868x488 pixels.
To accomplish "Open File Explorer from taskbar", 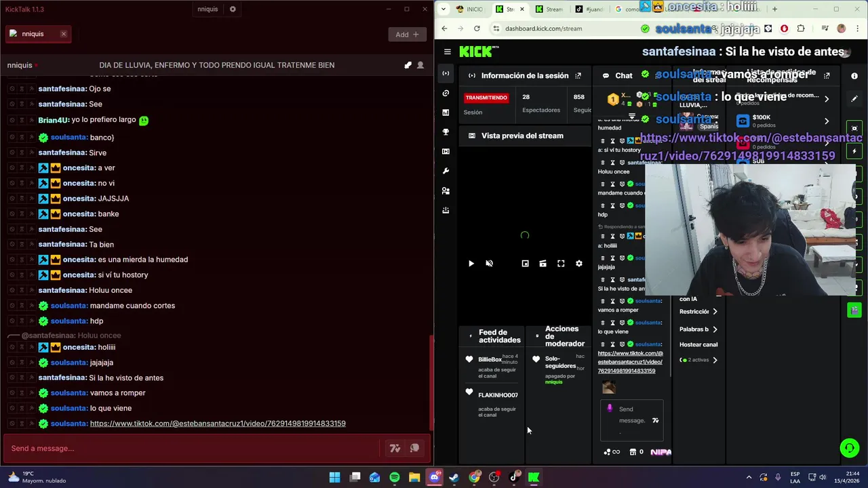I will pos(414,478).
